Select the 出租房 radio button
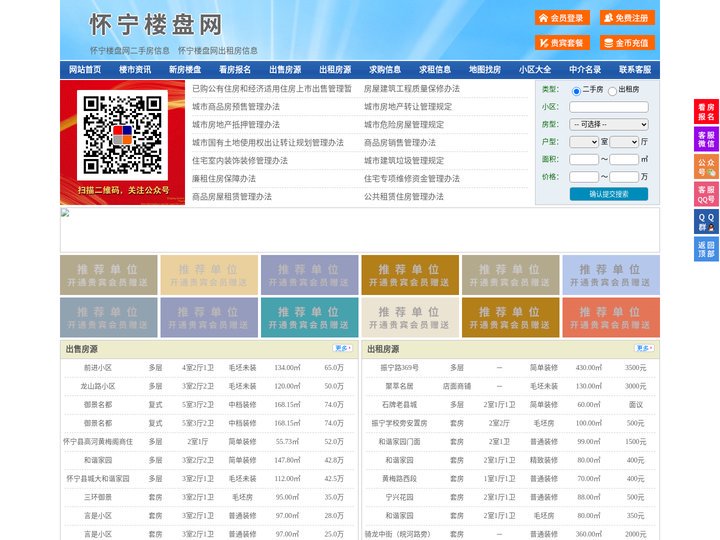This screenshot has height=540, width=720. tap(612, 91)
